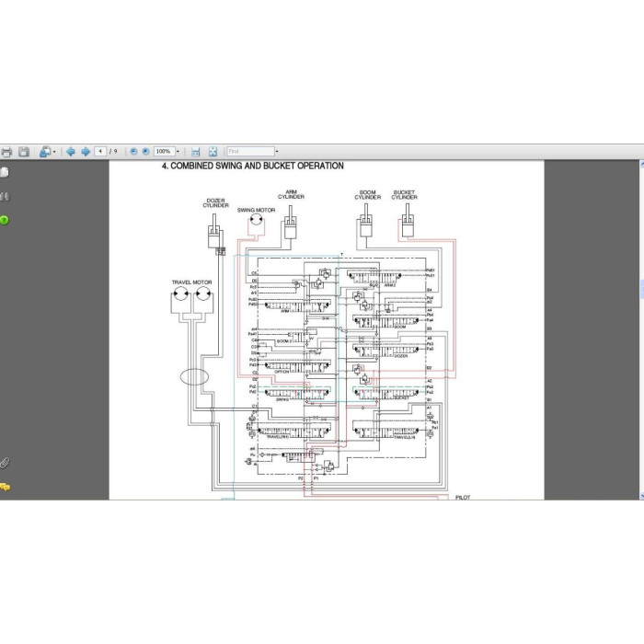The width and height of the screenshot is (644, 644).
Task: Click the 'SWING MOTOR' label
Action: click(257, 210)
